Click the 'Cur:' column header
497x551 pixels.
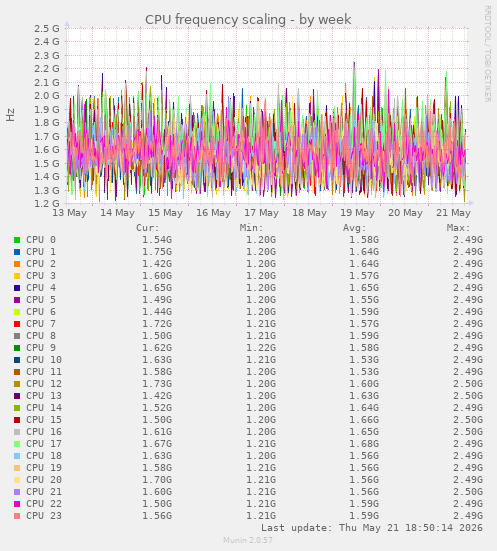pyautogui.click(x=148, y=228)
